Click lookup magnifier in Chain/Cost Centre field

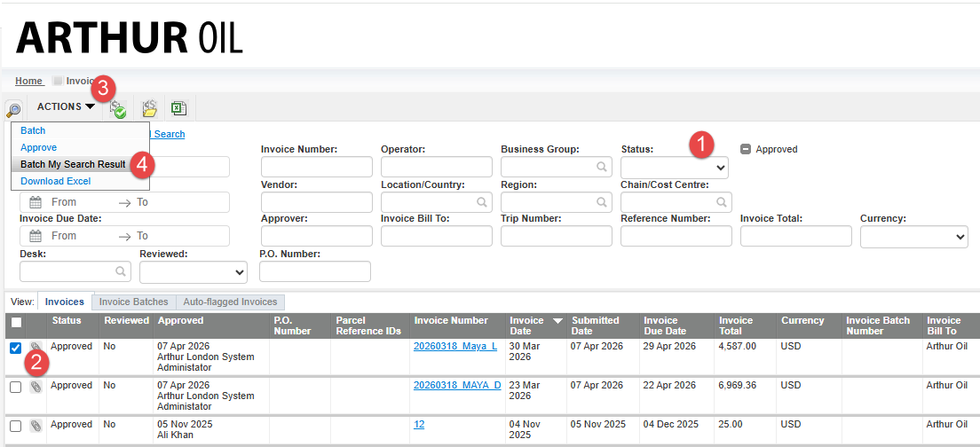coord(721,202)
